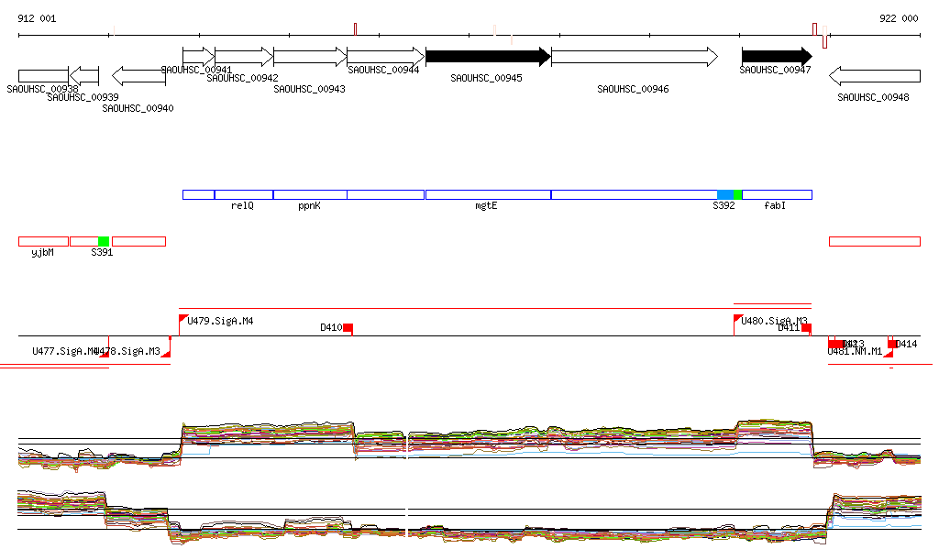Click the small SAOUHSC_00941 gene arrow

198,57
